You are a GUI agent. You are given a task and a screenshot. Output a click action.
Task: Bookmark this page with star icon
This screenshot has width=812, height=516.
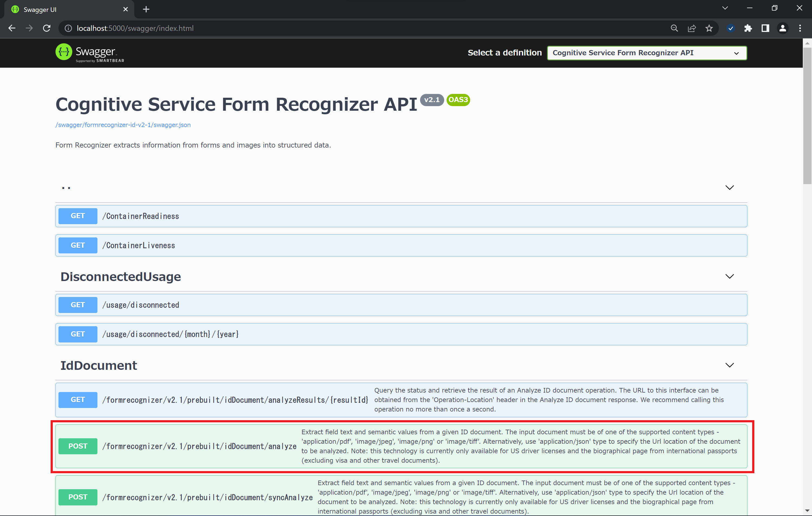[709, 28]
